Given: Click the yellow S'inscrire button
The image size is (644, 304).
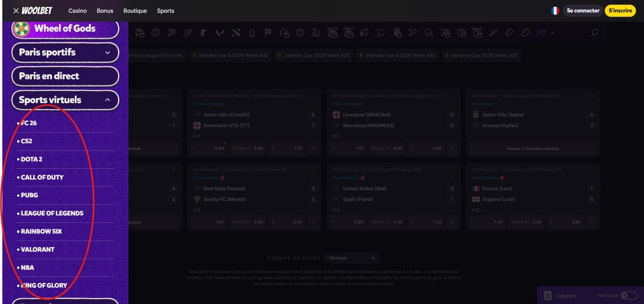Looking at the screenshot, I should pos(621,11).
